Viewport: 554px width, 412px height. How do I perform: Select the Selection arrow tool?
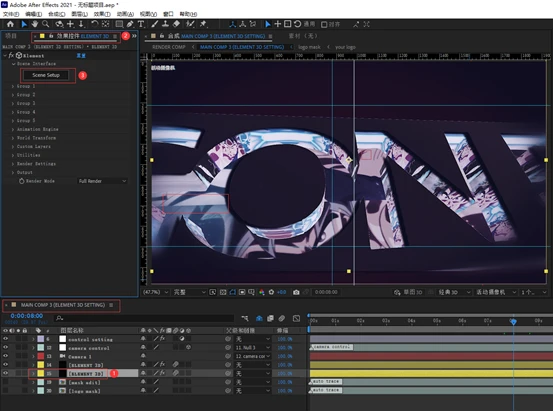tap(24, 24)
